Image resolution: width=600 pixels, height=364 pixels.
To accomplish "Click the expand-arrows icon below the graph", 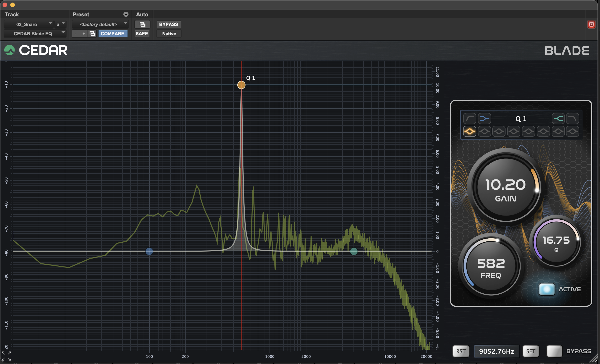I will pyautogui.click(x=6, y=356).
